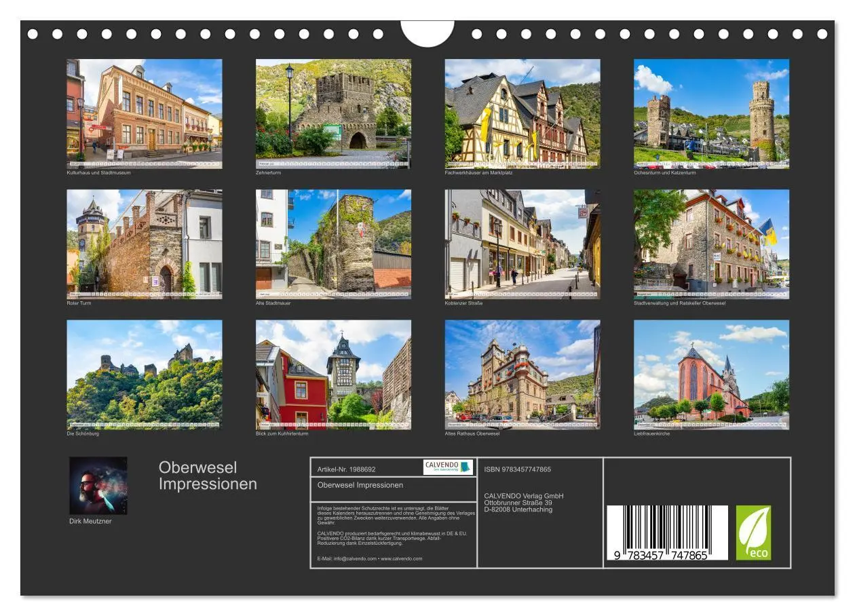Open the Die Schönburg castle photo
Image resolution: width=855 pixels, height=616 pixels.
(144, 374)
